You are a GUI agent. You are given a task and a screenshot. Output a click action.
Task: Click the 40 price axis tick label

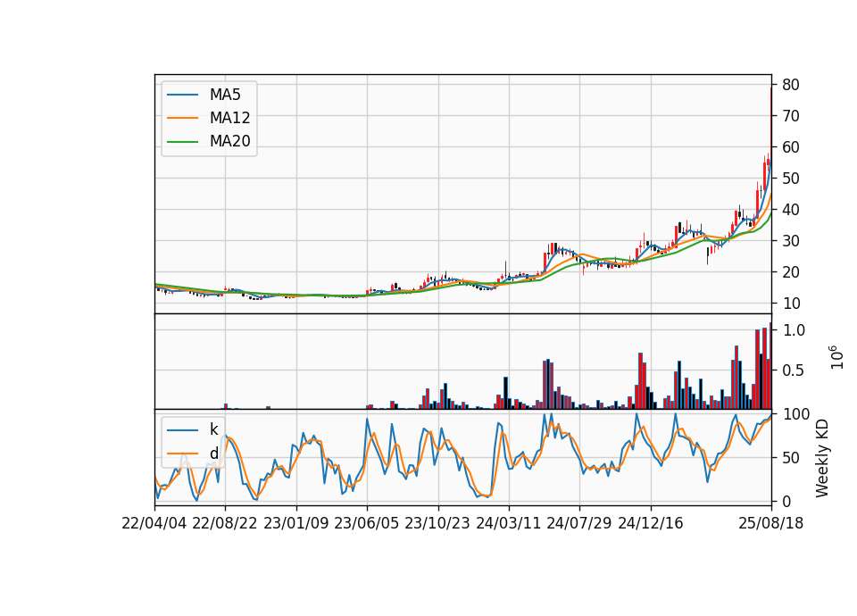(x=790, y=209)
